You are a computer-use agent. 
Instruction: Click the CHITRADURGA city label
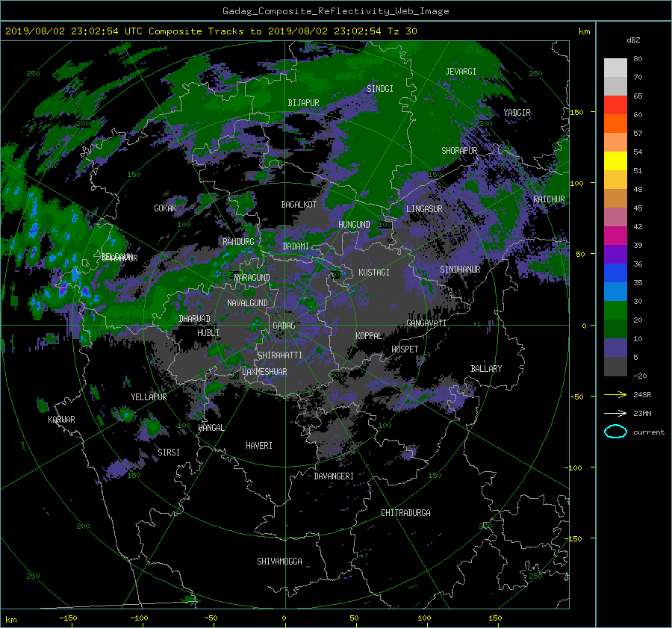(x=405, y=513)
